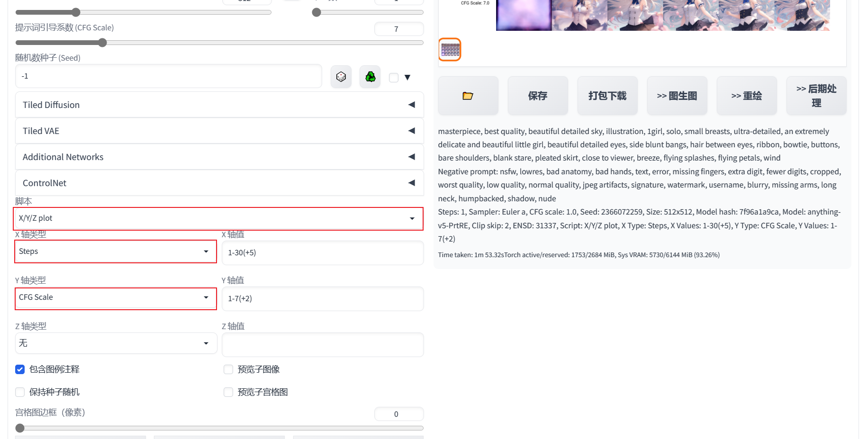Open the Additional Networks section
Image resolution: width=868 pixels, height=439 pixels.
219,157
